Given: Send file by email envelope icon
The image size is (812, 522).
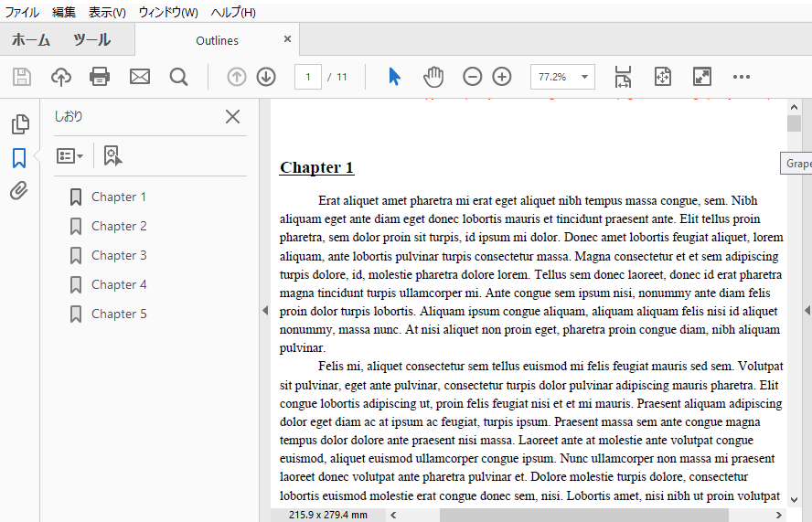Looking at the screenshot, I should pos(139,77).
